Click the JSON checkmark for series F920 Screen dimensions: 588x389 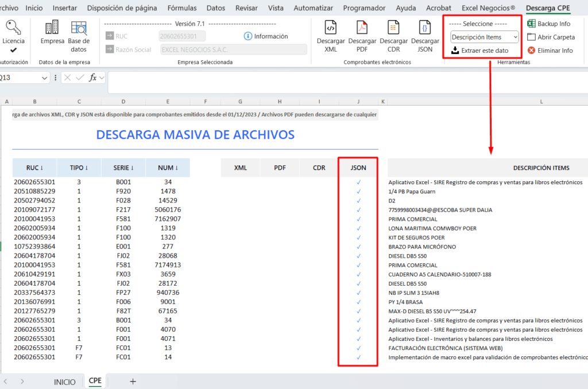point(358,191)
